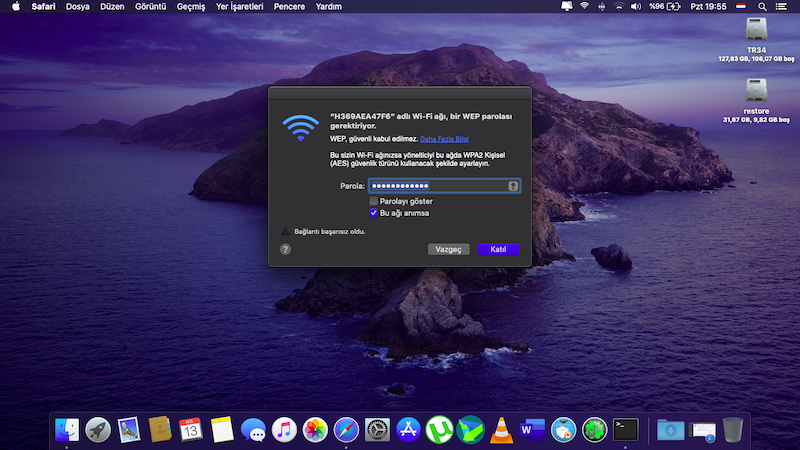Viewport: 800px width, 450px height.
Task: Launch uTorrent from the dock
Action: [439, 430]
